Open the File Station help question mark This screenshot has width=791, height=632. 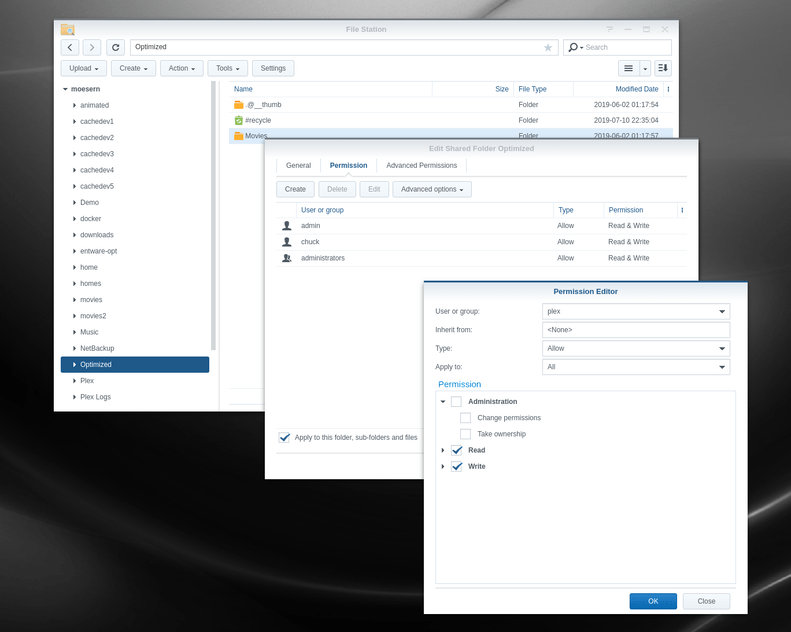click(609, 29)
